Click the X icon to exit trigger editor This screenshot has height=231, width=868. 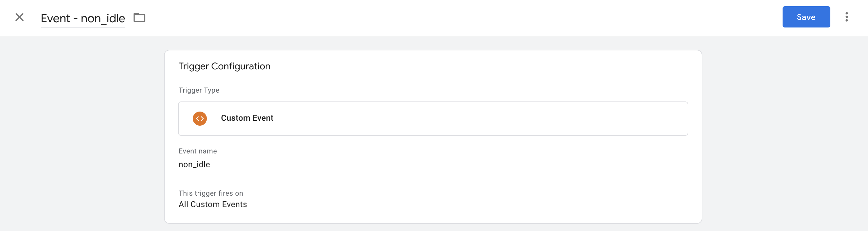pyautogui.click(x=19, y=17)
